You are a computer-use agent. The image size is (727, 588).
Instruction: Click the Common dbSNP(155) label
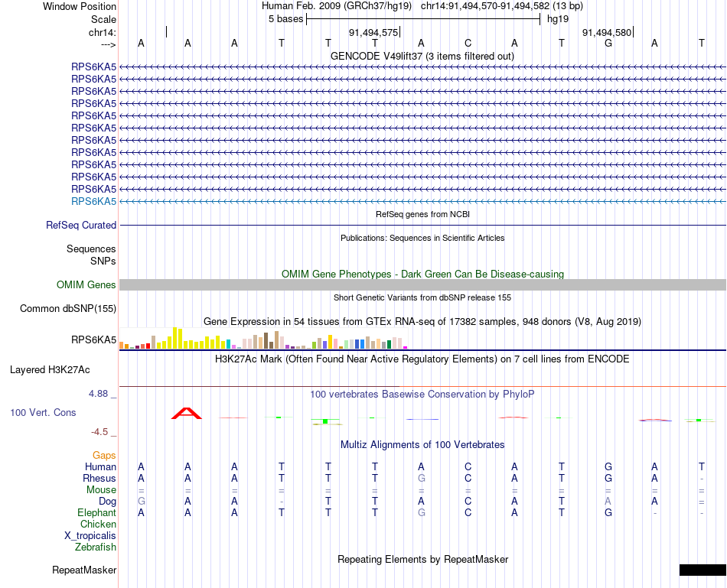67,309
